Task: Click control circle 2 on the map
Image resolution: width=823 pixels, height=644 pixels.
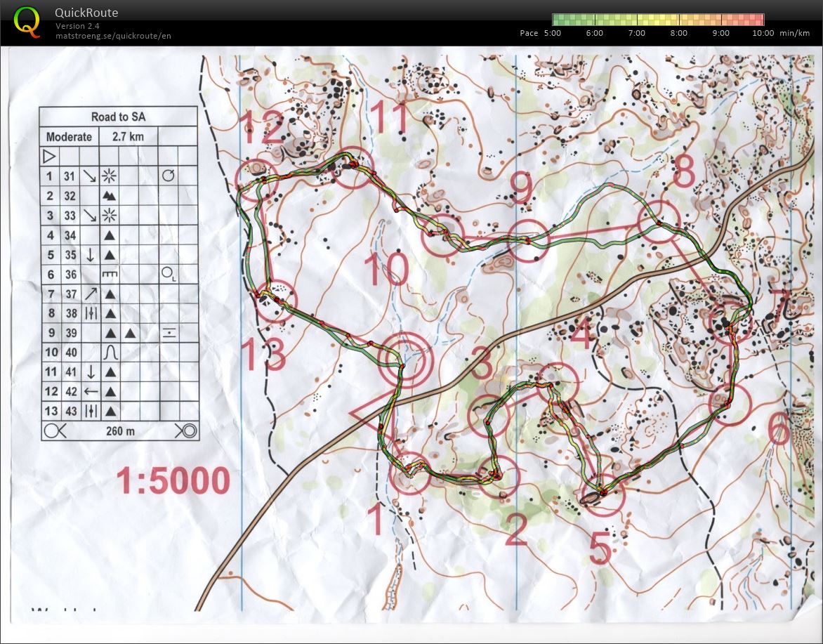Action: click(498, 477)
